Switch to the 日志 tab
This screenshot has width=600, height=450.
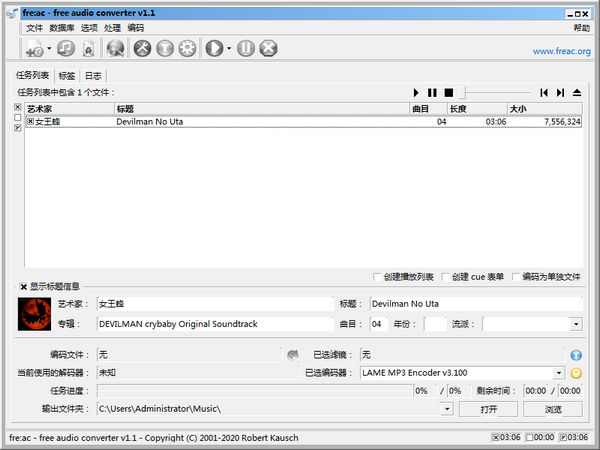[92, 76]
